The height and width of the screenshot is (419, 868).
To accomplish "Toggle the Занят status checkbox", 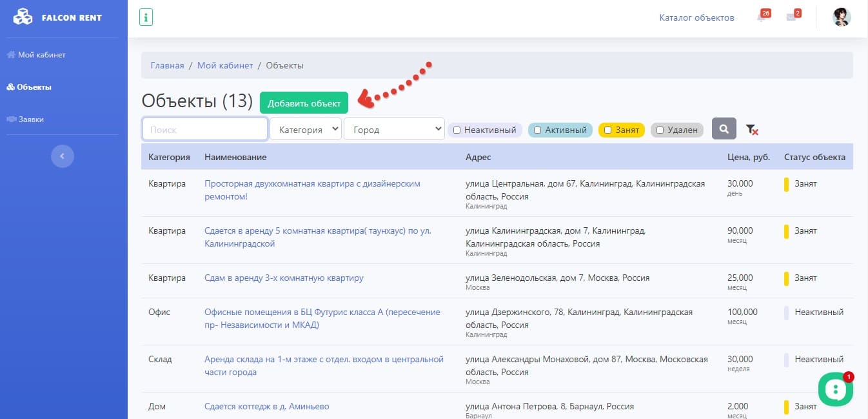I will click(x=607, y=130).
